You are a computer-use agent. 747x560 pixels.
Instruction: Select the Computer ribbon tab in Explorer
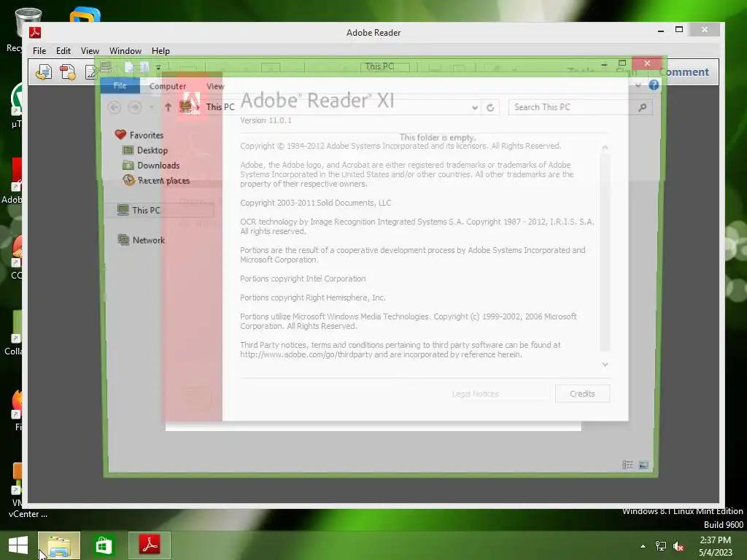coord(168,86)
